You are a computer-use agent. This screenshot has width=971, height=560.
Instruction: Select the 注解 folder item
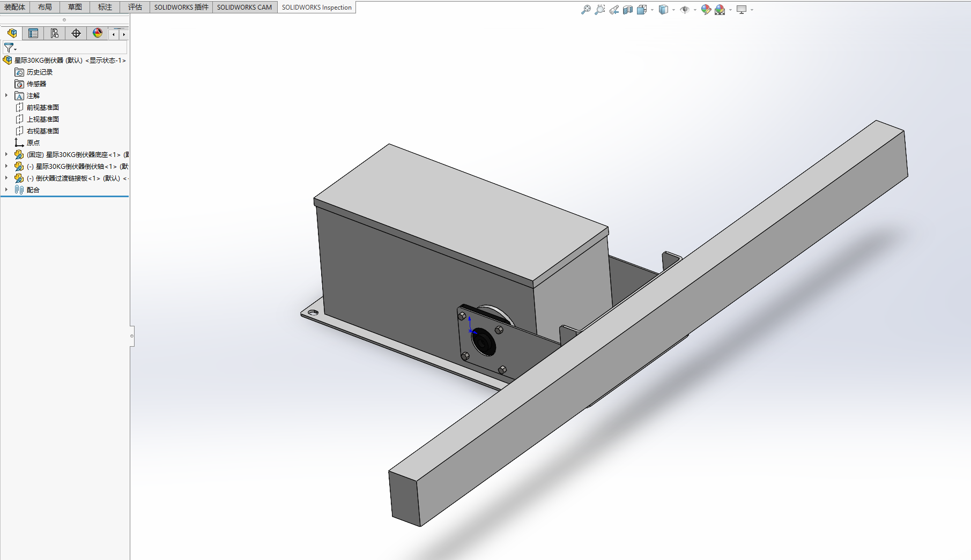[33, 95]
